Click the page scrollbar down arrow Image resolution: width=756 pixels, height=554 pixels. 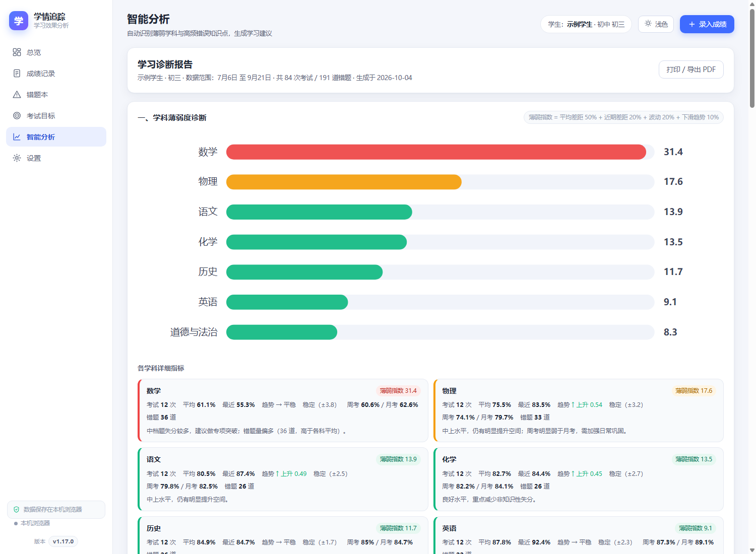point(752,550)
